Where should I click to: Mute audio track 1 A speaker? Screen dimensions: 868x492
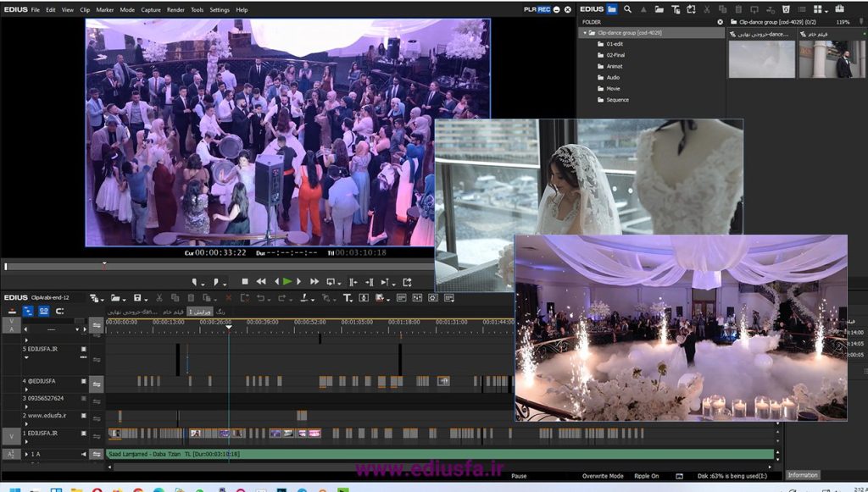pyautogui.click(x=84, y=454)
